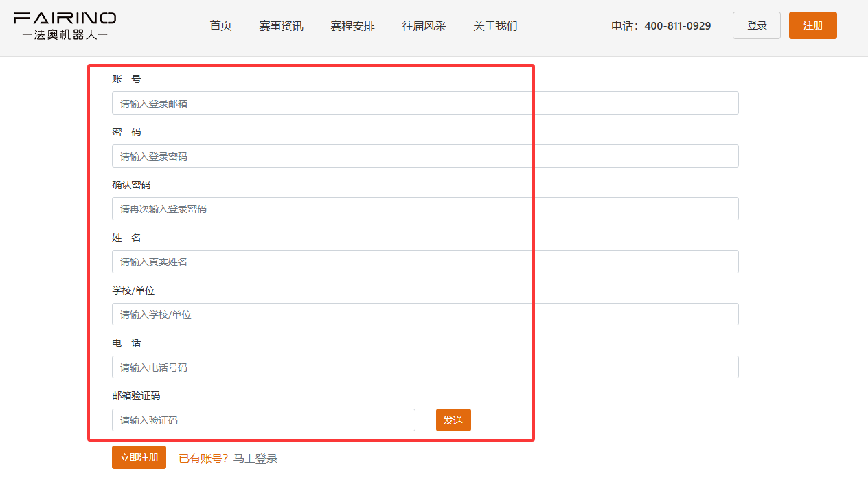Focus the 请输入学校/单位 input box
The height and width of the screenshot is (480, 868).
(x=425, y=315)
